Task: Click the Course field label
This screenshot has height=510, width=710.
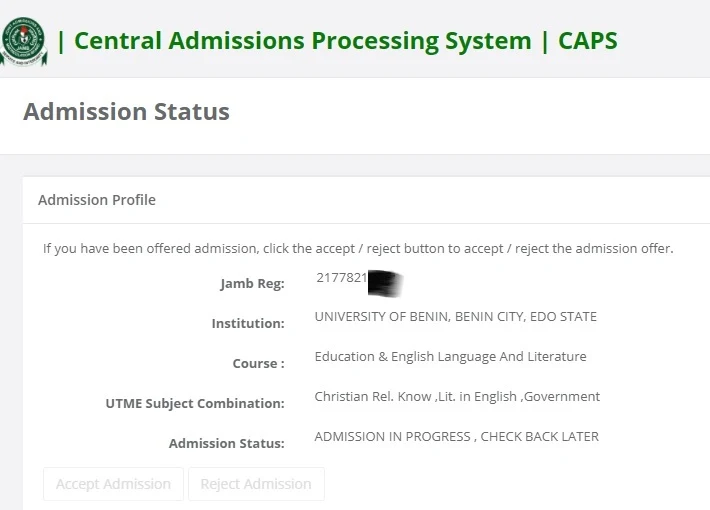Action: click(259, 363)
